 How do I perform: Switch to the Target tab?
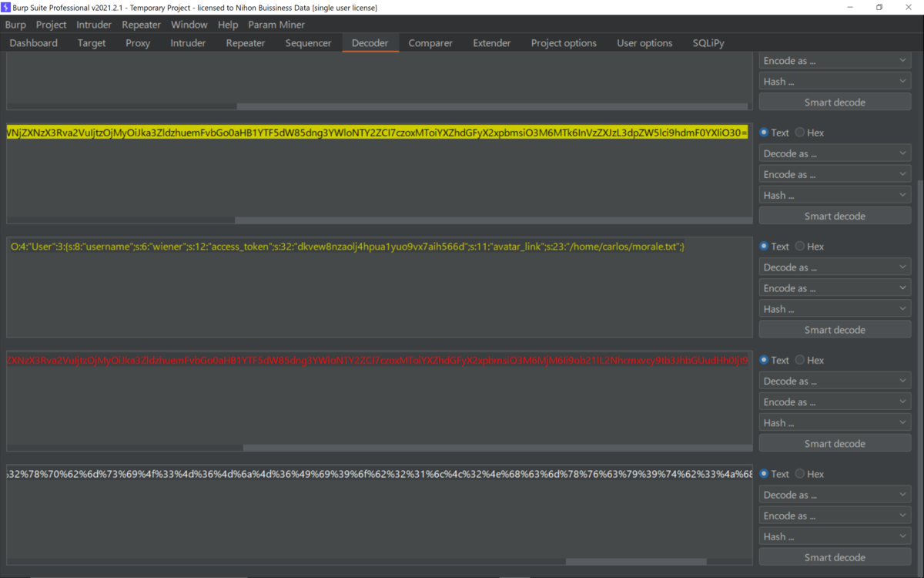(x=92, y=43)
